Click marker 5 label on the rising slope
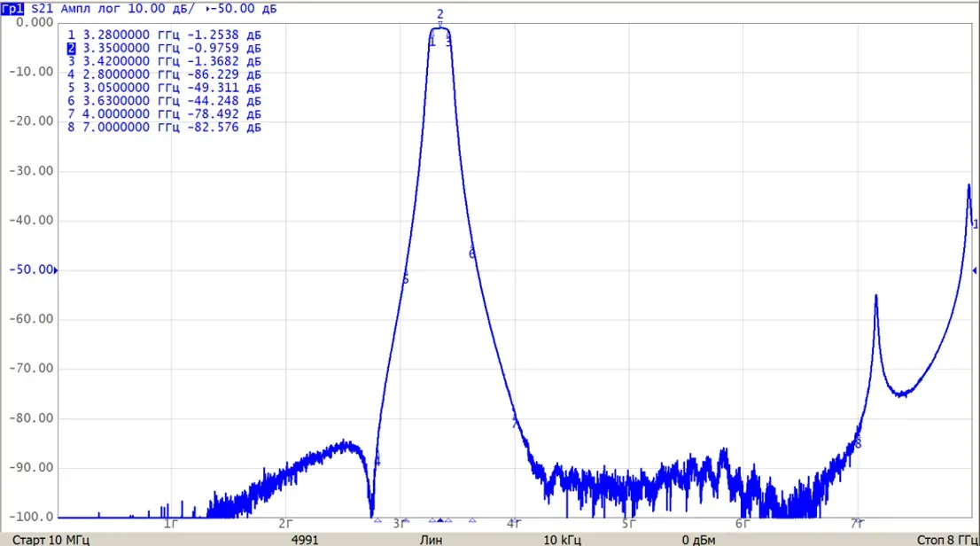 (405, 279)
